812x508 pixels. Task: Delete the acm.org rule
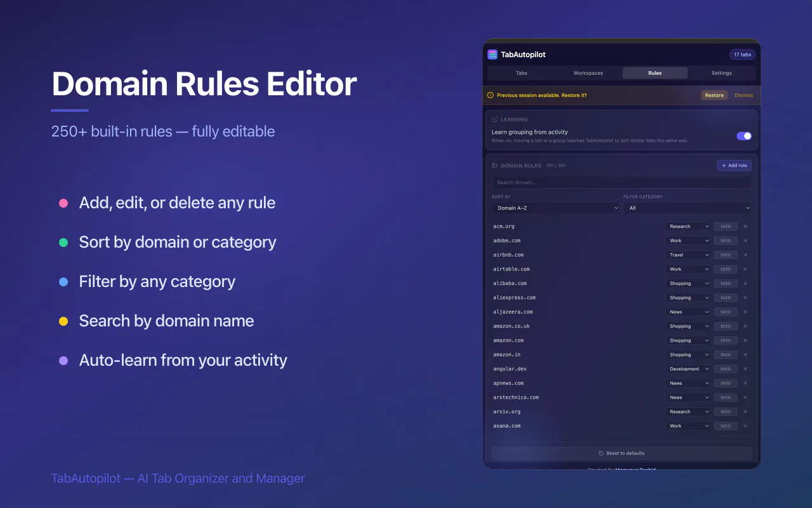click(745, 227)
